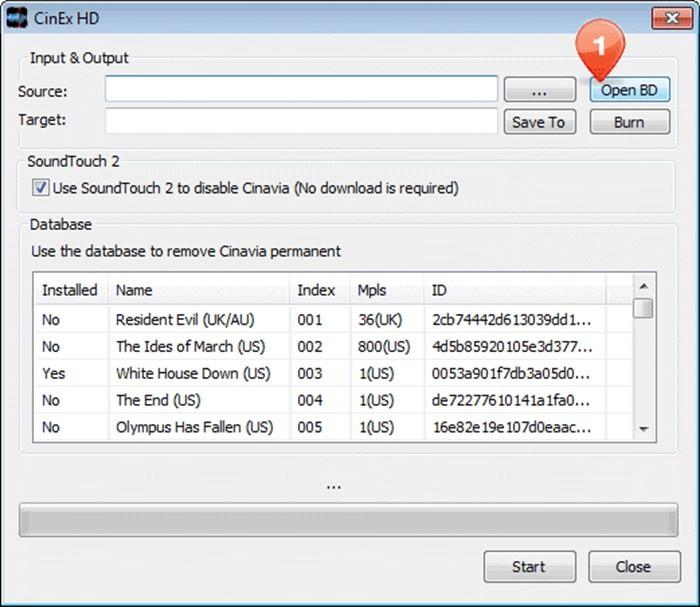700x607 pixels.
Task: Focus the Source path input field
Action: pos(301,89)
